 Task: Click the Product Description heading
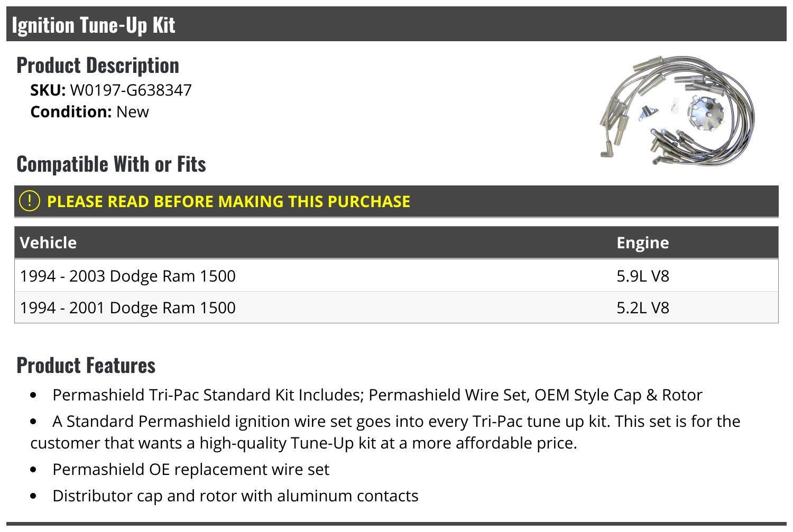(x=98, y=65)
